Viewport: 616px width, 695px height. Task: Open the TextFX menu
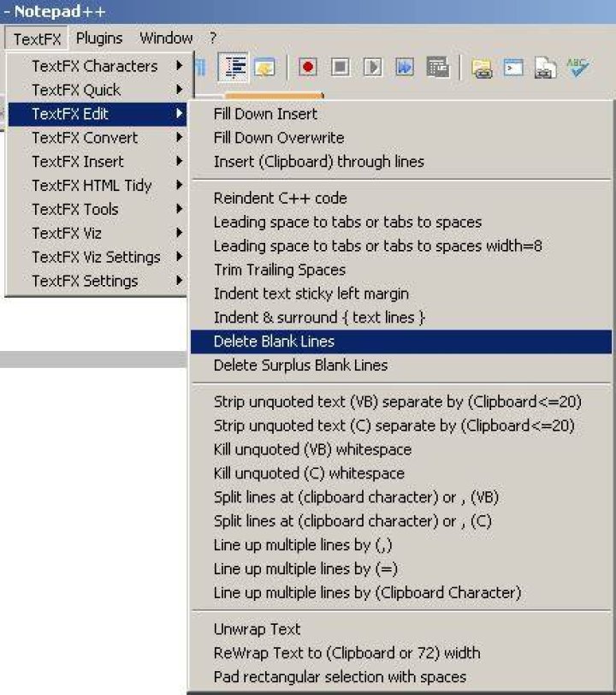37,39
